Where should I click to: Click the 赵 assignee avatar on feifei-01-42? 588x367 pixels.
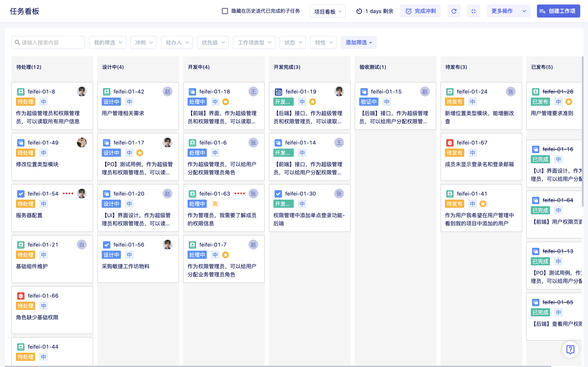click(x=167, y=92)
